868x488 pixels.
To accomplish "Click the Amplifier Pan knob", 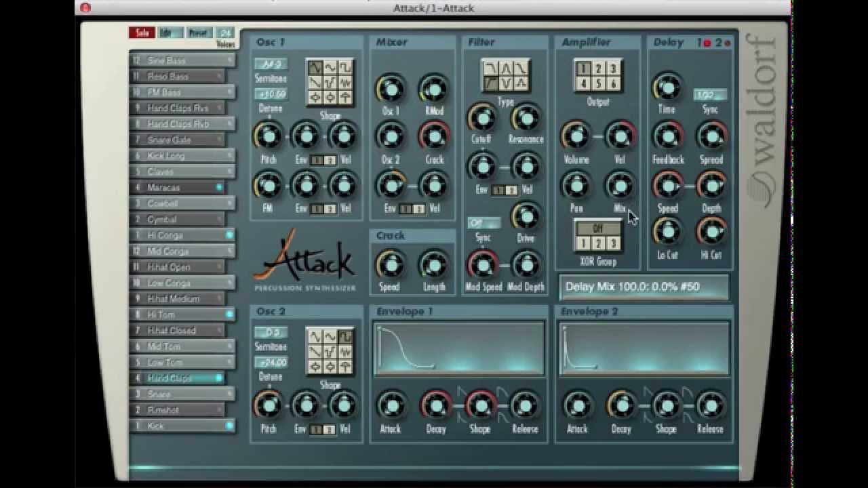I will pyautogui.click(x=575, y=185).
